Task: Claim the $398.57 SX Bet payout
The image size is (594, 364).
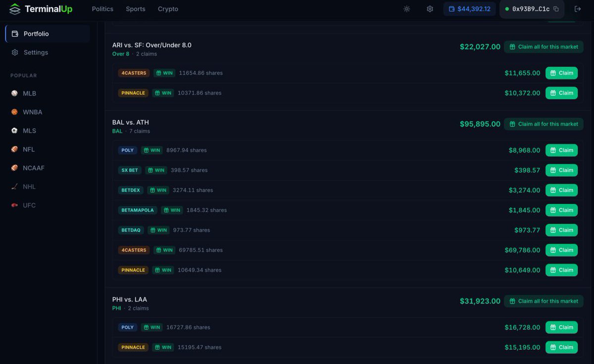Action: tap(561, 170)
